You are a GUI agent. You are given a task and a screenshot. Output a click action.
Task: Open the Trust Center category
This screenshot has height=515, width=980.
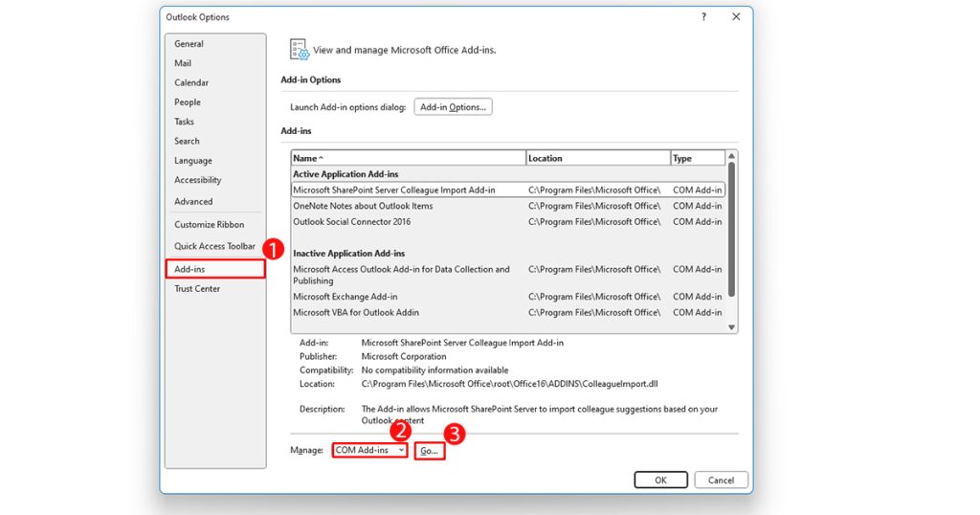point(197,289)
